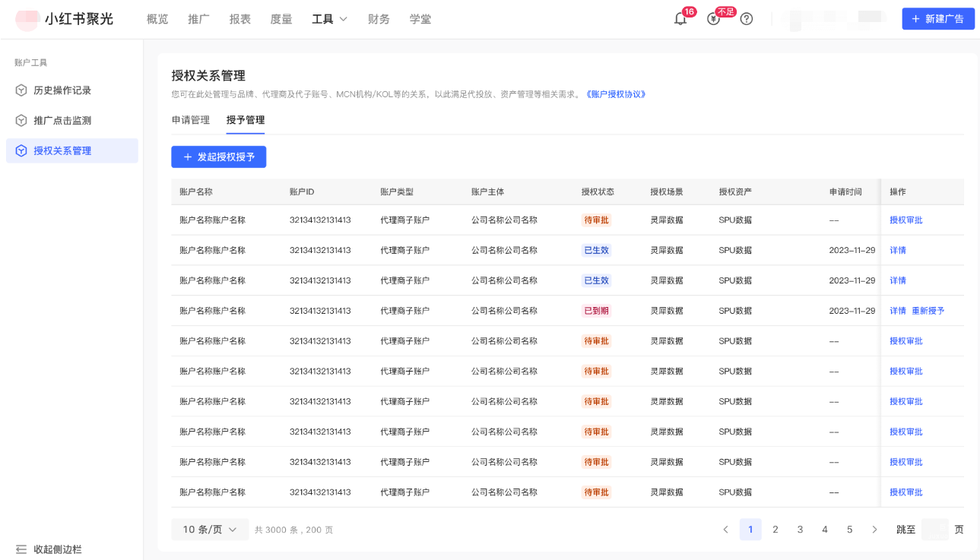Open the 《账户授权协议》 link
980x560 pixels.
tap(616, 94)
